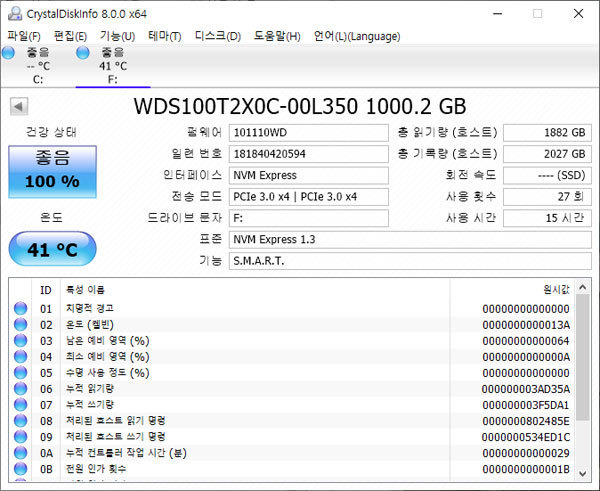The height and width of the screenshot is (491, 600).
Task: Click the blue status icon of F: drive
Action: click(83, 52)
